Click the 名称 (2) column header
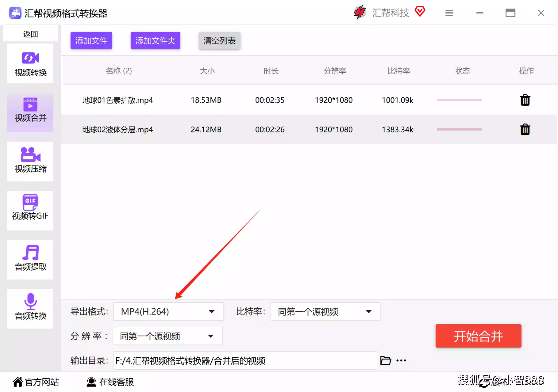Image resolution: width=558 pixels, height=392 pixels. pos(119,71)
